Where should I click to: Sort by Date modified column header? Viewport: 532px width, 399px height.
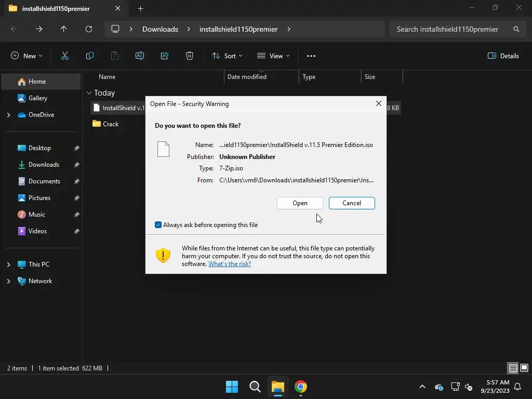click(247, 77)
